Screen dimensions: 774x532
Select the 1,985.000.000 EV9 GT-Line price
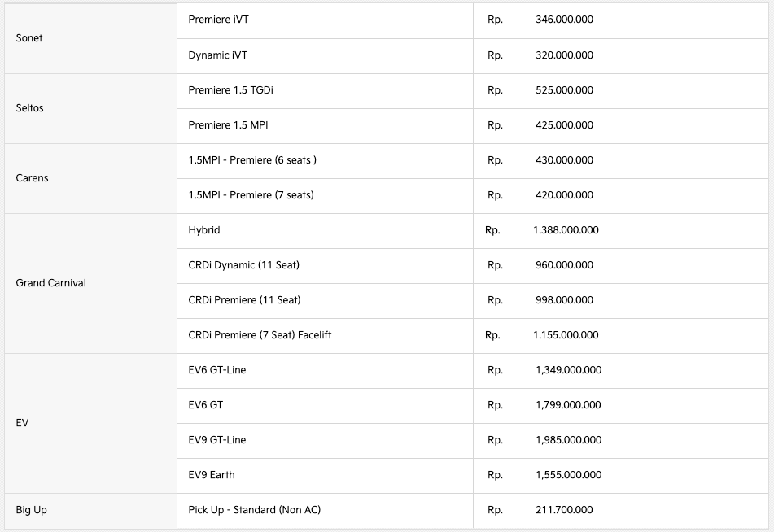click(x=568, y=440)
